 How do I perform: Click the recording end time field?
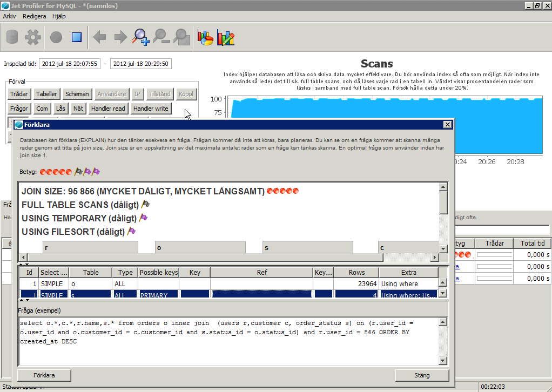click(x=141, y=64)
